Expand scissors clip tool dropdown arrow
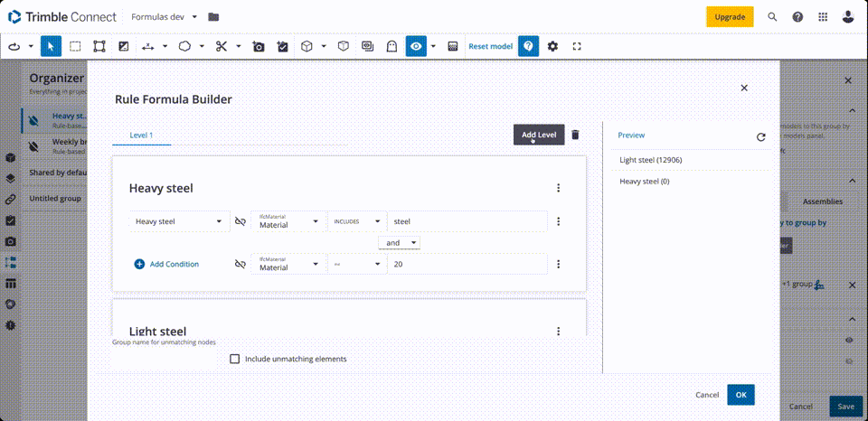 [x=239, y=46]
